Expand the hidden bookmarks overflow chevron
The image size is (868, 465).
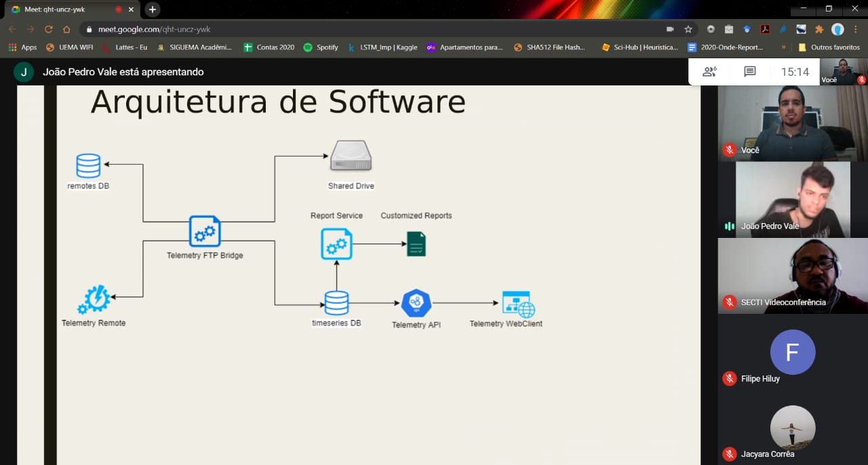coord(784,47)
